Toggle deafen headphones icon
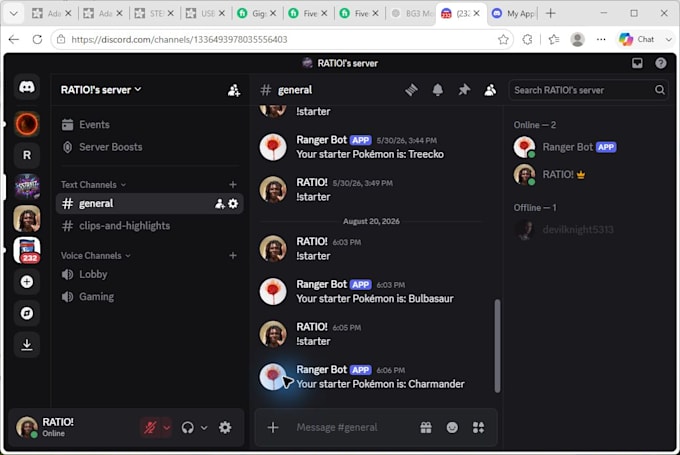 [187, 428]
